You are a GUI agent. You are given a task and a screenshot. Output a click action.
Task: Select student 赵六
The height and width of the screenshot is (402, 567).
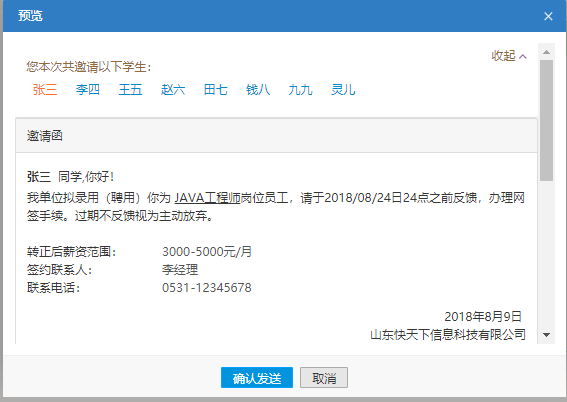pyautogui.click(x=173, y=89)
